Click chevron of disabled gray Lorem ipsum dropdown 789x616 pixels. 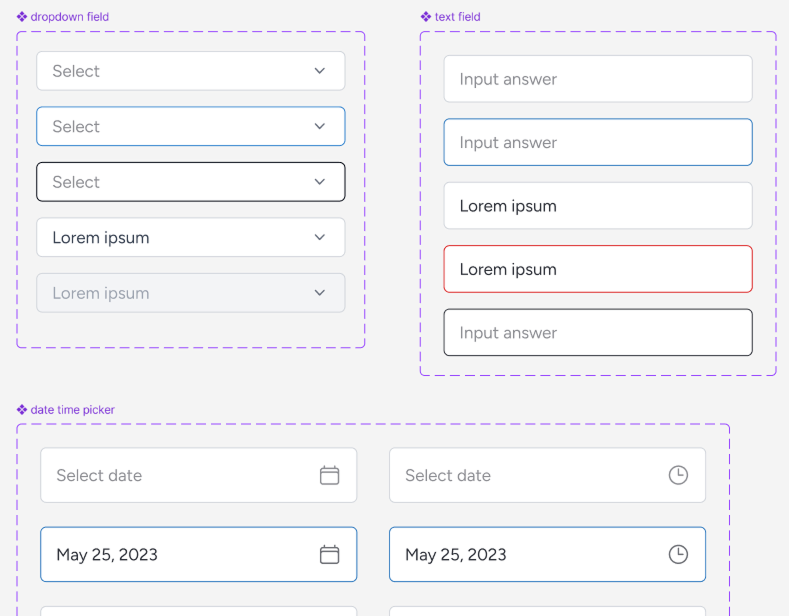(x=320, y=292)
